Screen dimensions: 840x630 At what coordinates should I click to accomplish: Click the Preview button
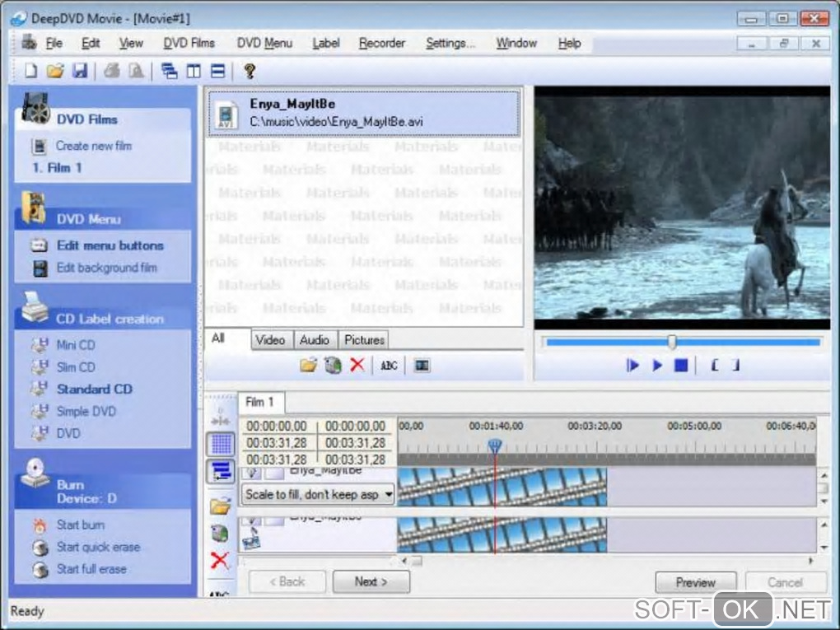click(696, 582)
